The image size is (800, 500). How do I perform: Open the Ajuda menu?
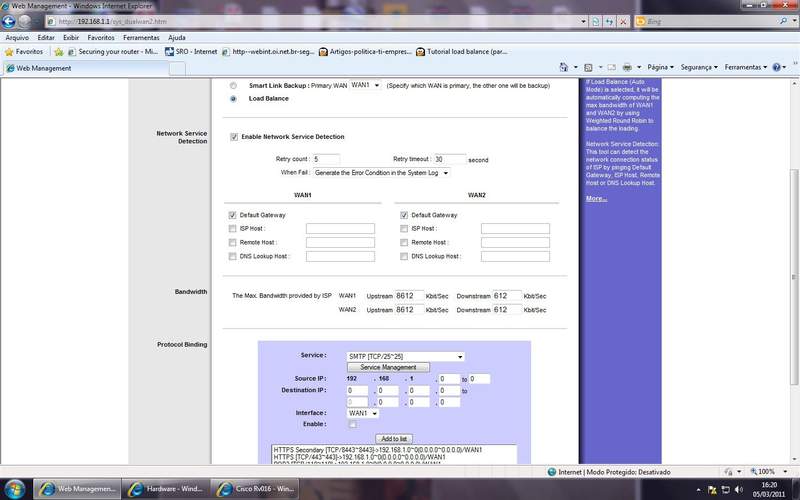point(177,38)
